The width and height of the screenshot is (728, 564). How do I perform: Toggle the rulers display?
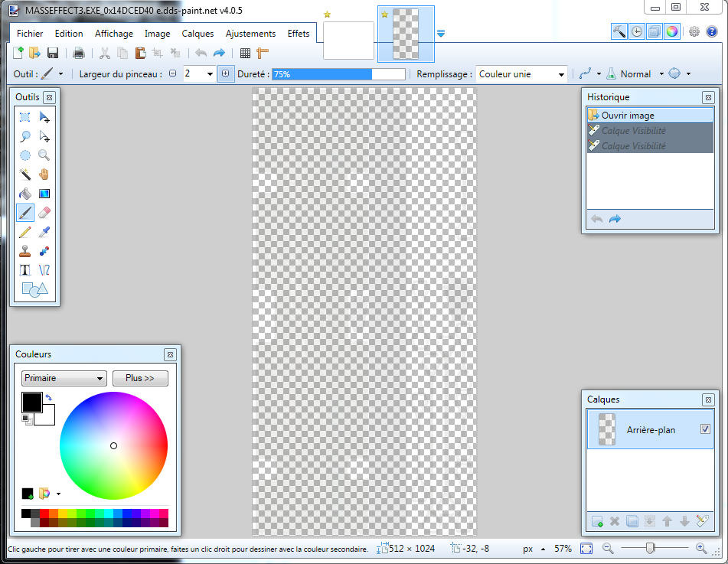[x=263, y=53]
